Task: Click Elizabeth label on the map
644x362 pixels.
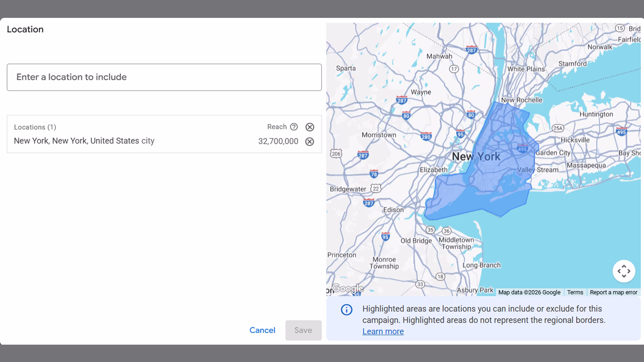Action: click(x=434, y=170)
